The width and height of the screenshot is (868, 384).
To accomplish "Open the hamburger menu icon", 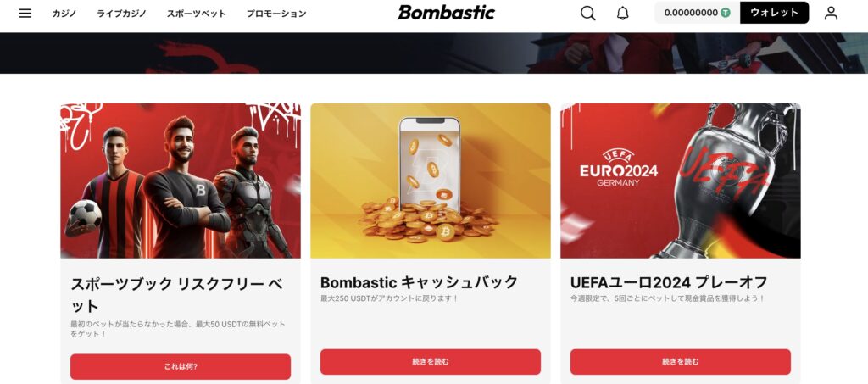I will coord(25,14).
